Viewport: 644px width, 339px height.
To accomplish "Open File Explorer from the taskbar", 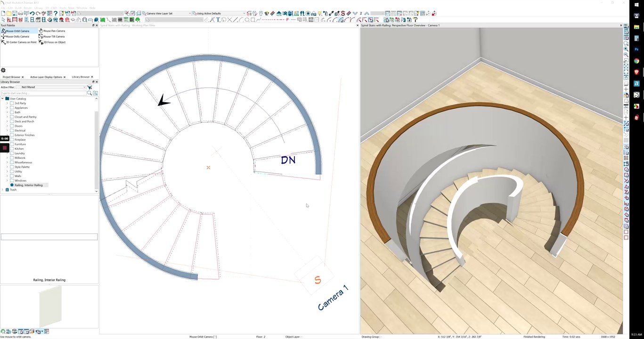I will 636,27.
